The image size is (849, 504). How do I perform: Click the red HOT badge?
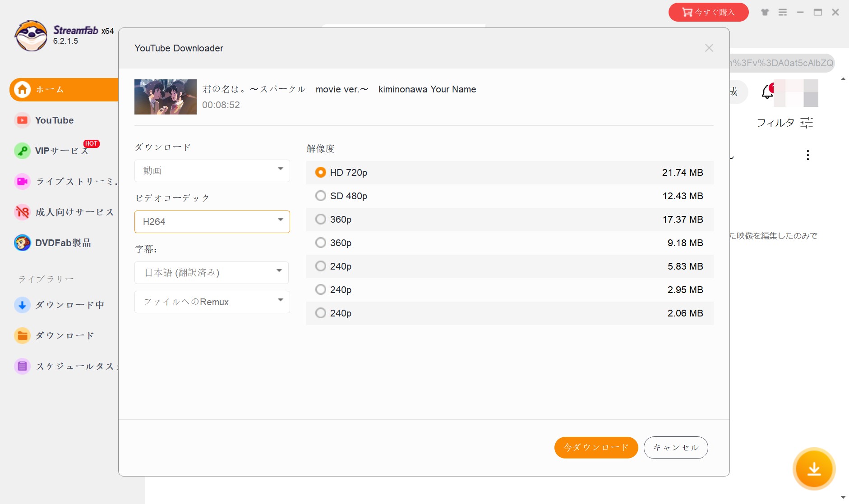pyautogui.click(x=92, y=143)
